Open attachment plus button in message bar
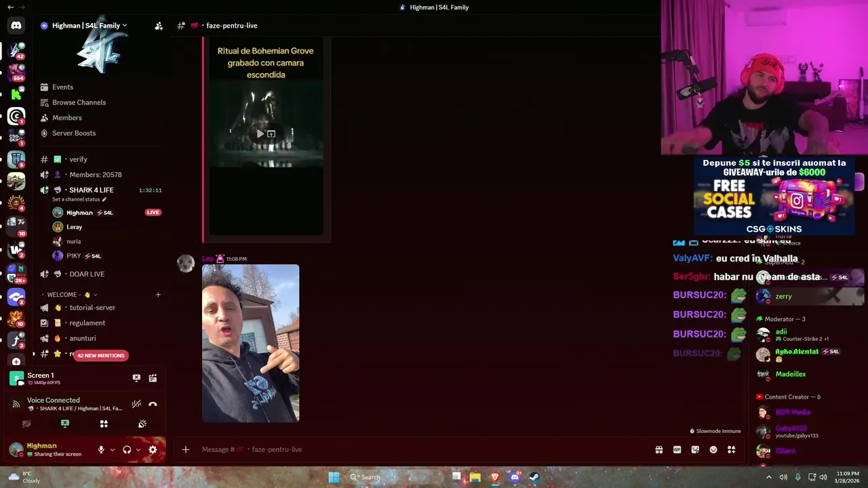 click(185, 449)
